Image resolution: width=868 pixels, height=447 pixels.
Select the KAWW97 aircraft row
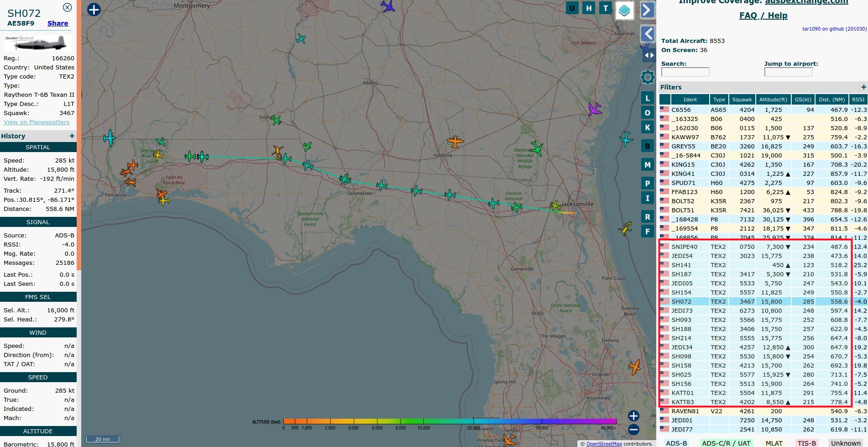(763, 137)
